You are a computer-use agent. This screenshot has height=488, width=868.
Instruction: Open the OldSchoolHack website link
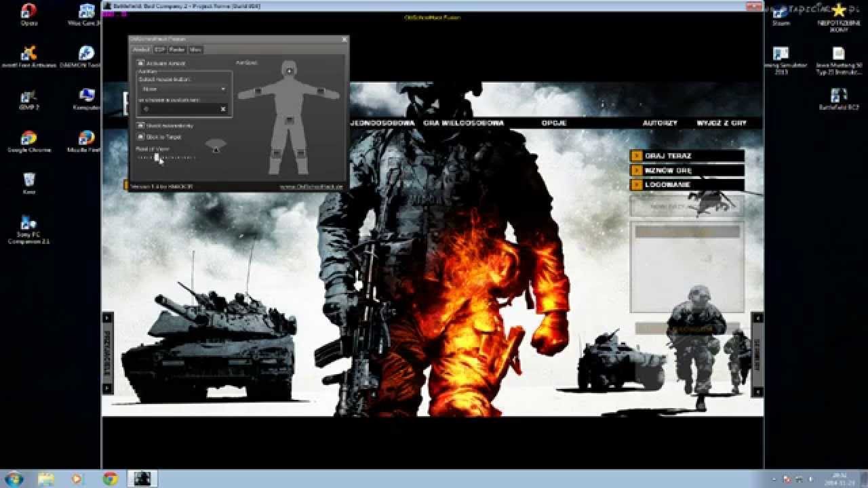[311, 186]
